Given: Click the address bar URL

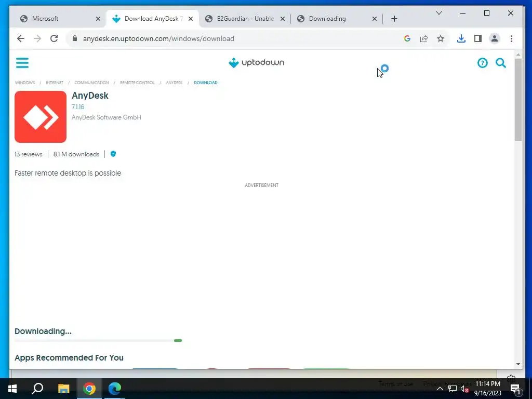Looking at the screenshot, I should tap(158, 38).
